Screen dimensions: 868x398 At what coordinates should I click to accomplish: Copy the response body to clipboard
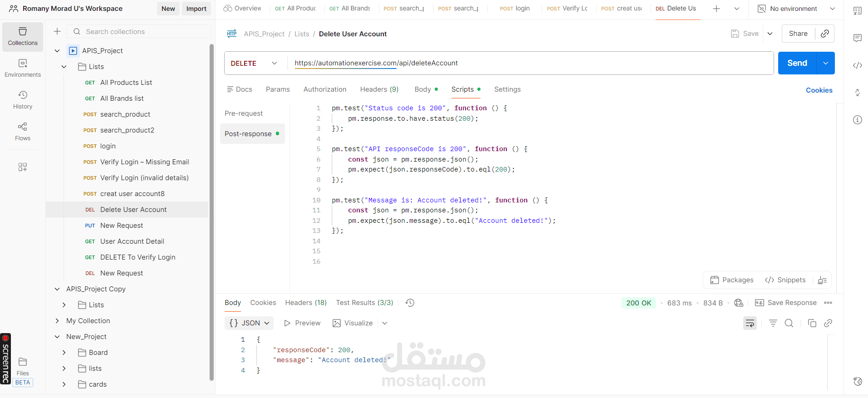(812, 323)
